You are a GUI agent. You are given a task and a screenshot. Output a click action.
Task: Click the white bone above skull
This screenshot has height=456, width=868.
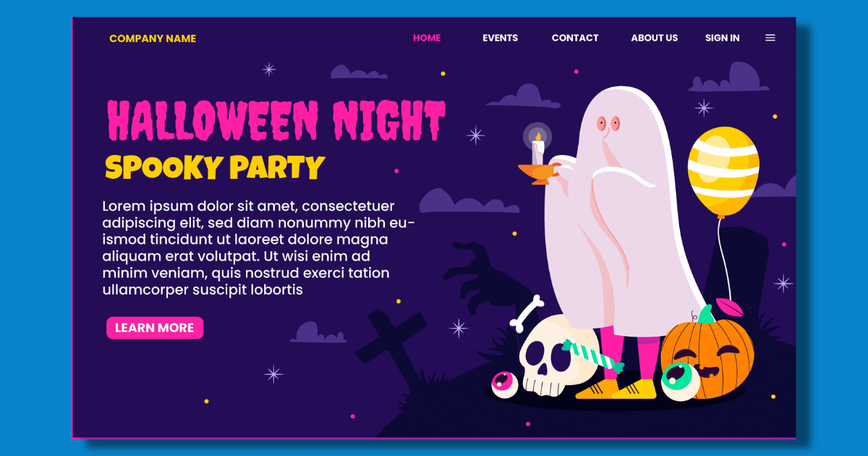point(527,312)
